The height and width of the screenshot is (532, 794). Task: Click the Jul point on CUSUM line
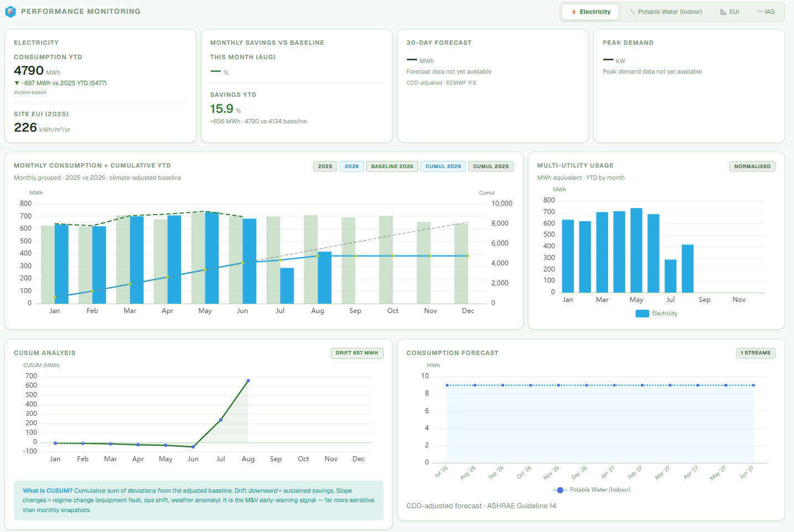pyautogui.click(x=221, y=420)
